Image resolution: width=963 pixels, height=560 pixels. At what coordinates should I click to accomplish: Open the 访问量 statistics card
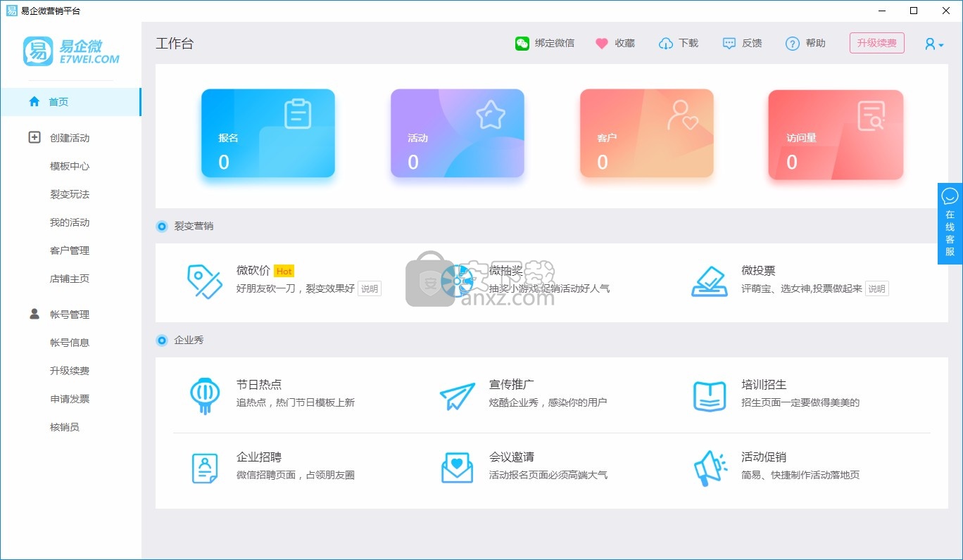point(836,134)
